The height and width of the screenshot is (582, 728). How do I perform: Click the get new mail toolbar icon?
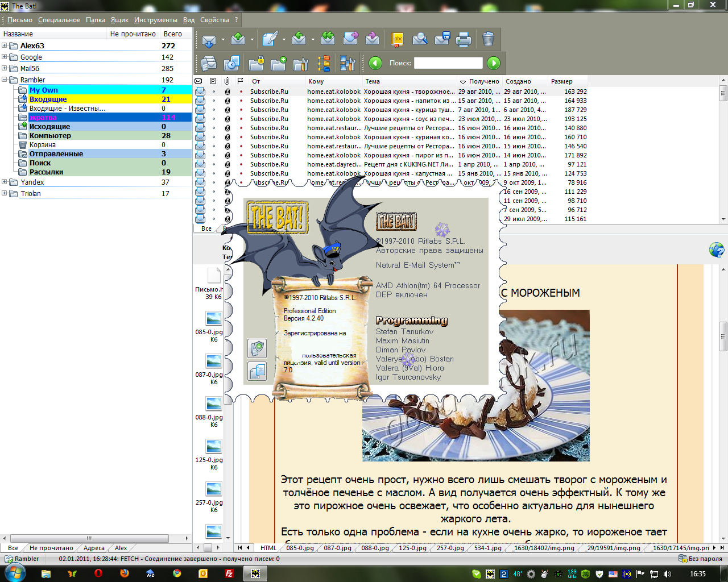point(209,39)
